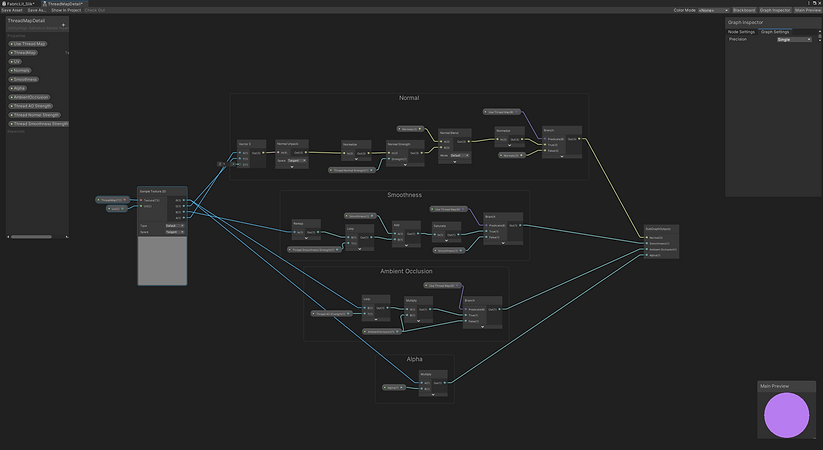Select the Smoothness blackboard property
Image resolution: width=823 pixels, height=450 pixels.
click(24, 79)
